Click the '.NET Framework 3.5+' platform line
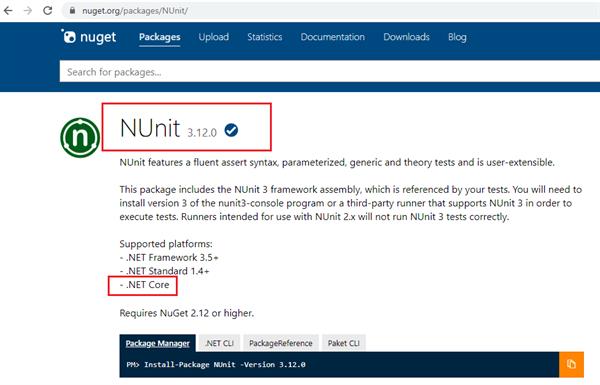600x385 pixels. pyautogui.click(x=169, y=257)
